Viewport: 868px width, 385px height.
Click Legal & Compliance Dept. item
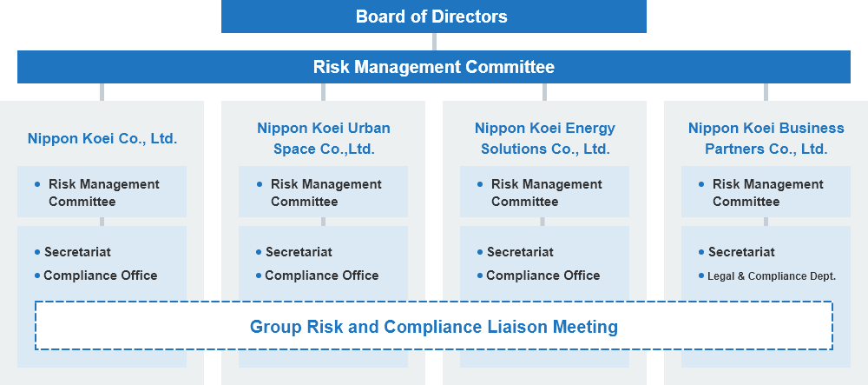click(x=772, y=275)
